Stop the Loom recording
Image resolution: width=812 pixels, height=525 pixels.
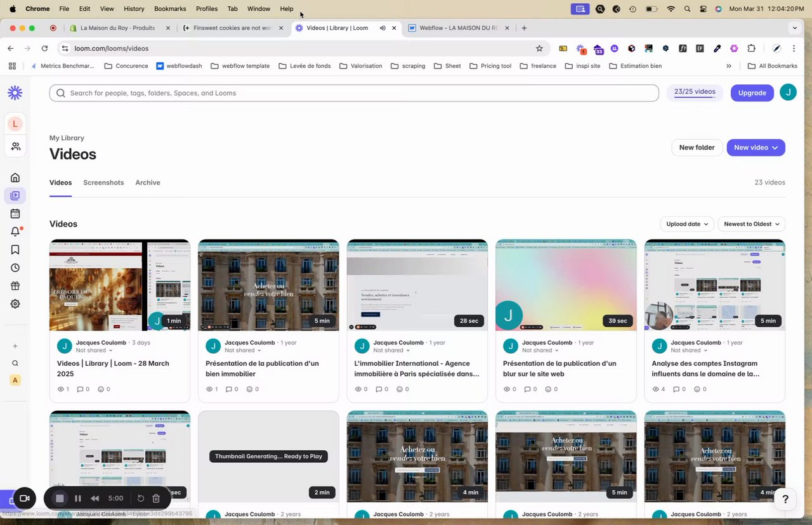pos(60,498)
